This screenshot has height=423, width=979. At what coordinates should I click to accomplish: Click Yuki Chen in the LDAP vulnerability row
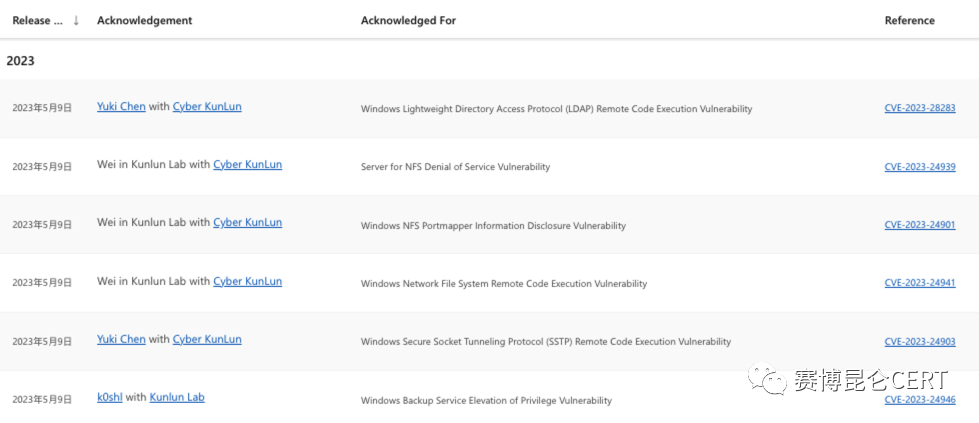click(x=121, y=107)
